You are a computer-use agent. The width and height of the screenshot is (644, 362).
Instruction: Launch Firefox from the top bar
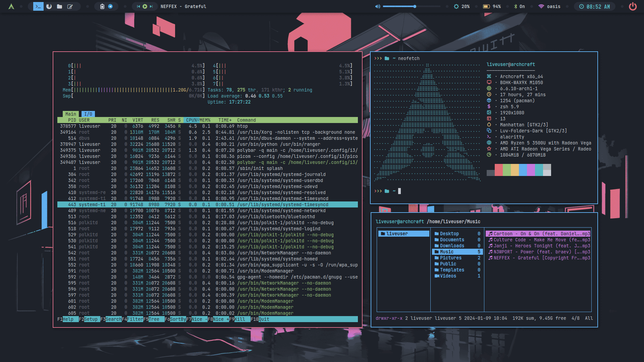coord(49,6)
